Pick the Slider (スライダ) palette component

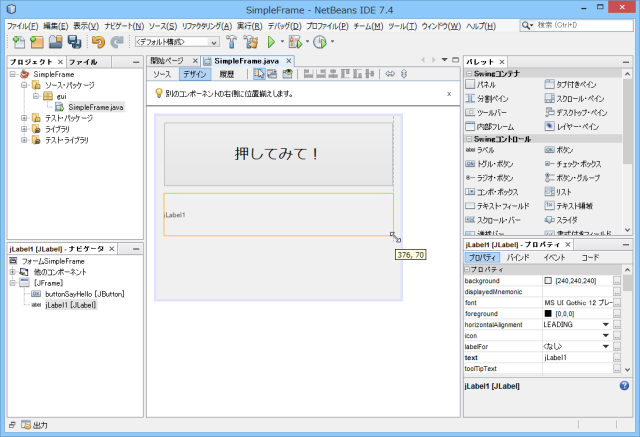pos(561,220)
